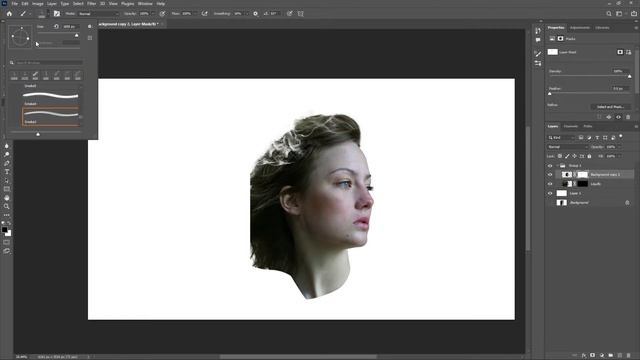640x360 pixels.
Task: Select the Blur tool in toolbar
Action: [7, 146]
